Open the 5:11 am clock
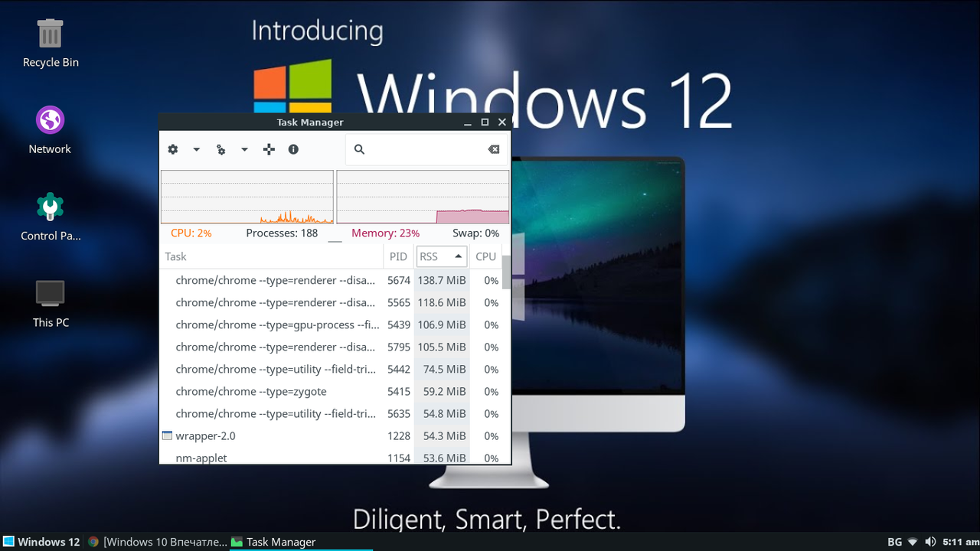 (x=961, y=542)
